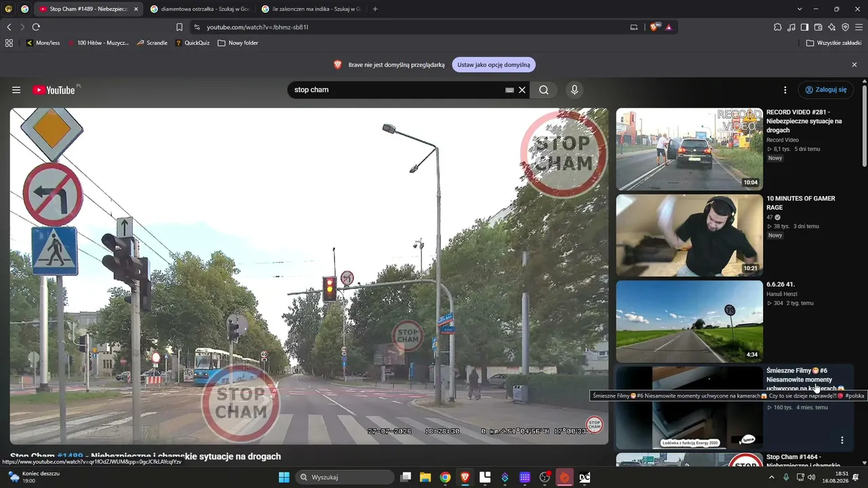Screen dimensions: 868x488
Task: Select the pinned Google tab
Action: click(24, 9)
